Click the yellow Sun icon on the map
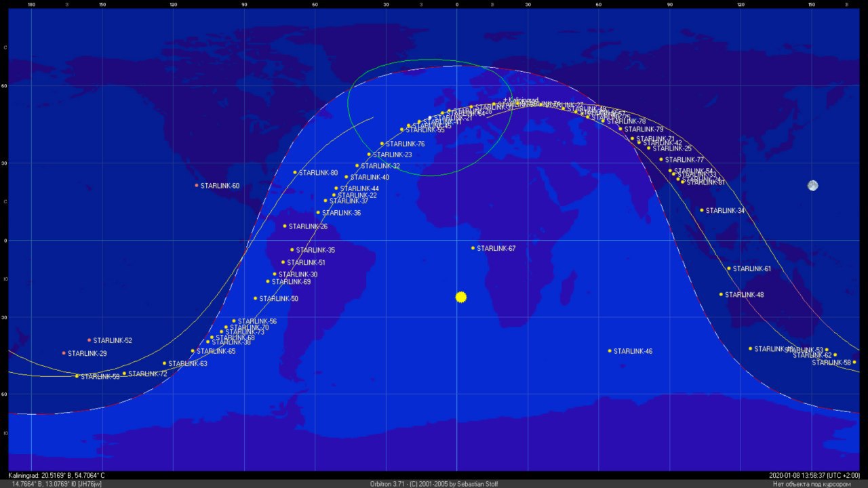Image resolution: width=868 pixels, height=488 pixels. 461,297
